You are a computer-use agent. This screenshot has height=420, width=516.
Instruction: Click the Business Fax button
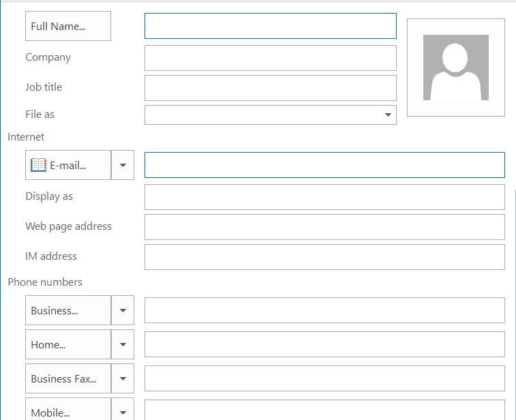(67, 378)
